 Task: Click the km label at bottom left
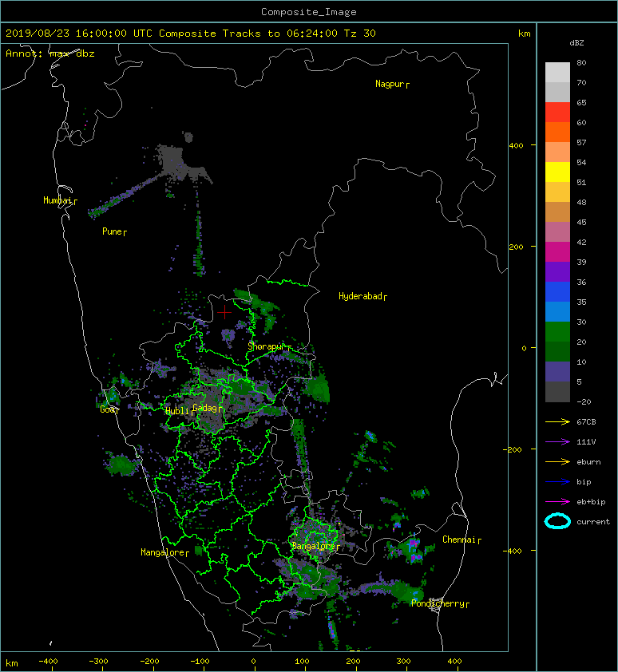pyautogui.click(x=12, y=663)
